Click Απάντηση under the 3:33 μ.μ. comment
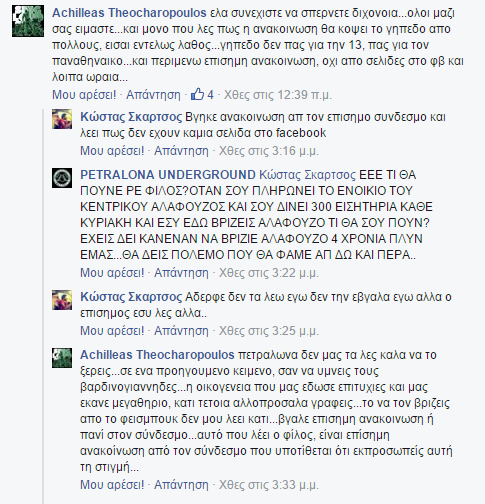485x504 pixels. 181,485
